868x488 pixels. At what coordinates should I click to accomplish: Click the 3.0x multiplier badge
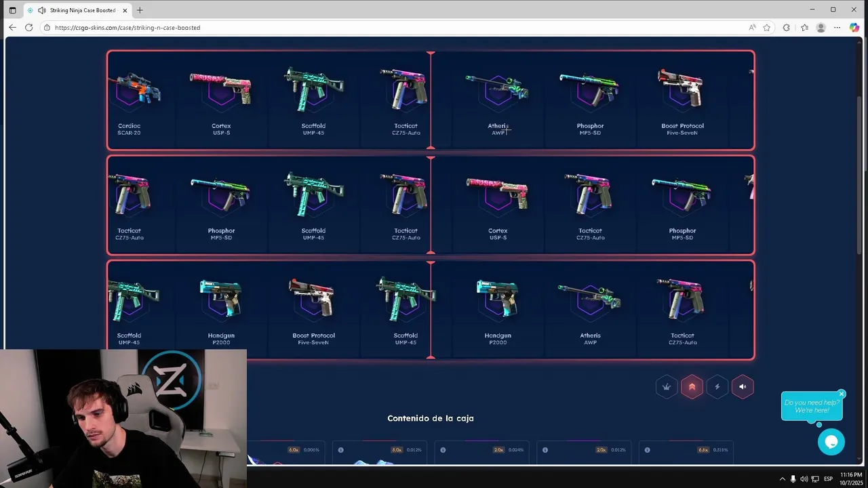397,450
